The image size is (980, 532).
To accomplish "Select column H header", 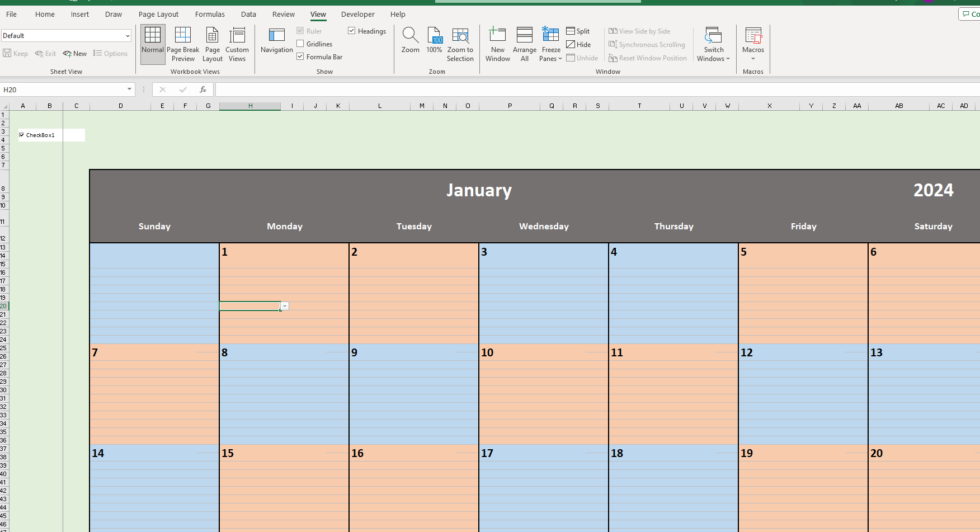I will 250,106.
